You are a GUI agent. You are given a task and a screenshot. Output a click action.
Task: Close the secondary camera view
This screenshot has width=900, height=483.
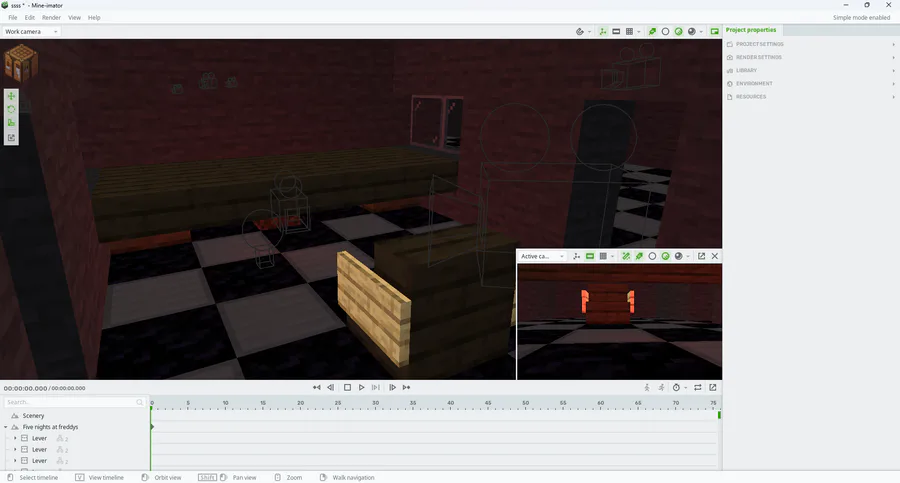click(715, 256)
